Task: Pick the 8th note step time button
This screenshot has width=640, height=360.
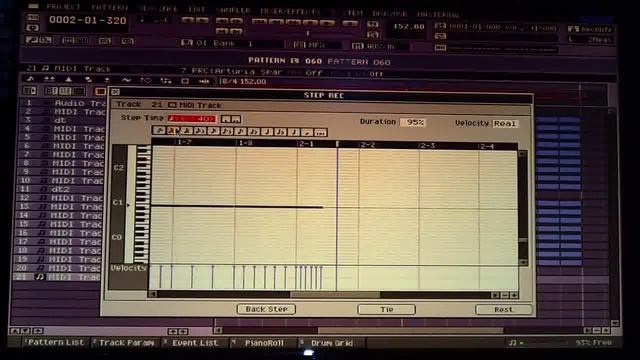Action: point(240,131)
